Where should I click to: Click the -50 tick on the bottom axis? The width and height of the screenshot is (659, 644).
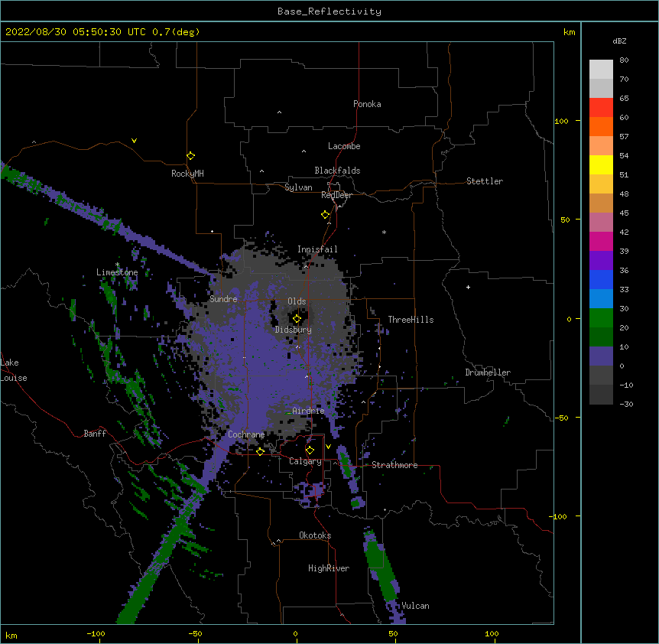(195, 633)
